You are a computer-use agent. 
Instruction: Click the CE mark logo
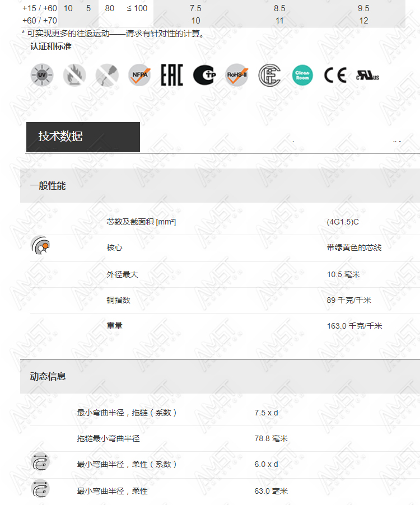pos(335,76)
